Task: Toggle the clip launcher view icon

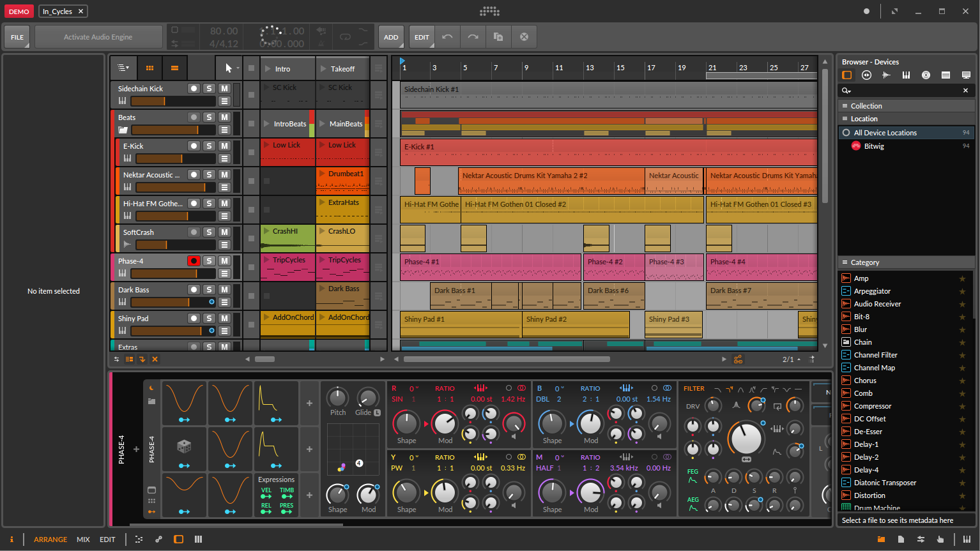Action: coord(149,68)
